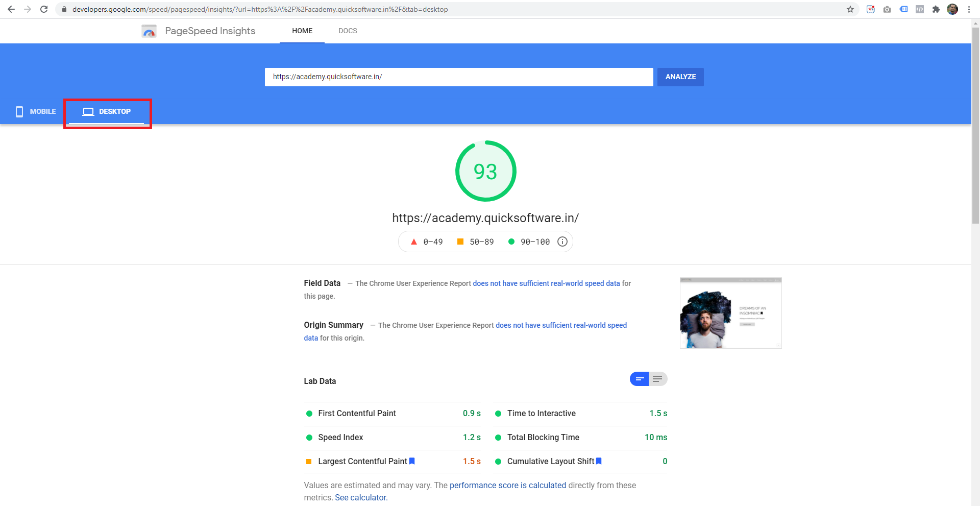
Task: Reload the page with the refresh icon
Action: [x=44, y=9]
